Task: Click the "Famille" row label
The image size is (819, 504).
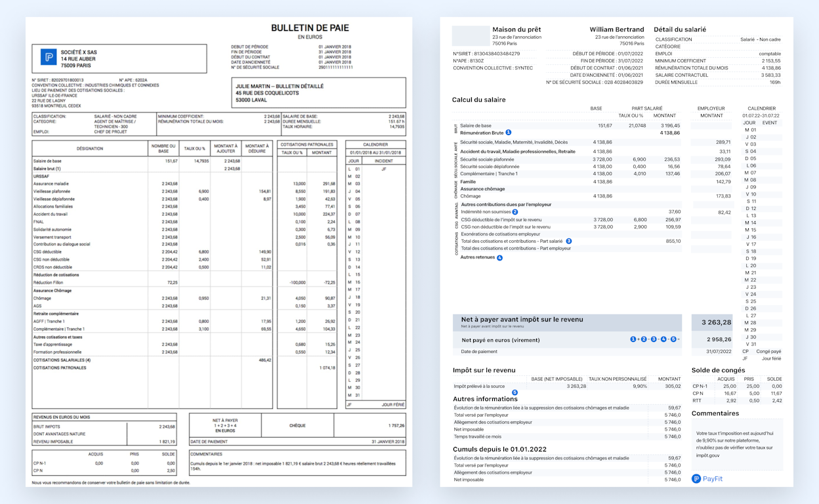Action: click(468, 182)
